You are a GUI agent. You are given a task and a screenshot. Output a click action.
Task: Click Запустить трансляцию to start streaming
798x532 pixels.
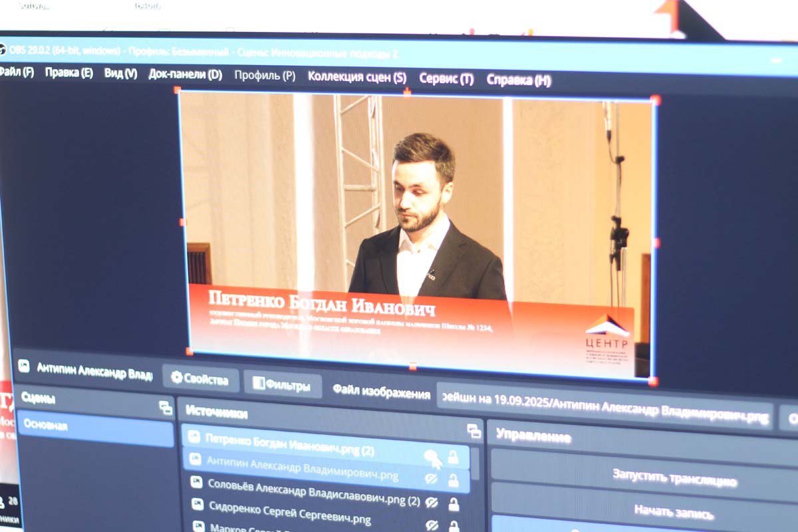coord(674,479)
